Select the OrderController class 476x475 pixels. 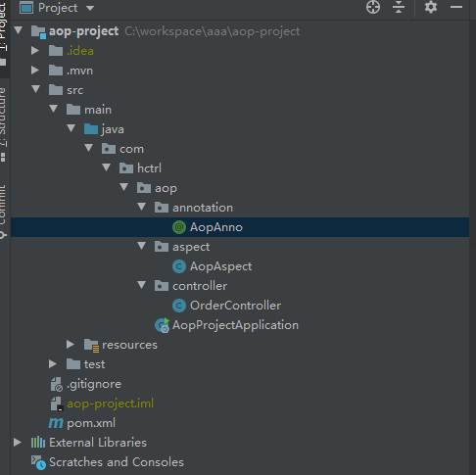coord(235,306)
